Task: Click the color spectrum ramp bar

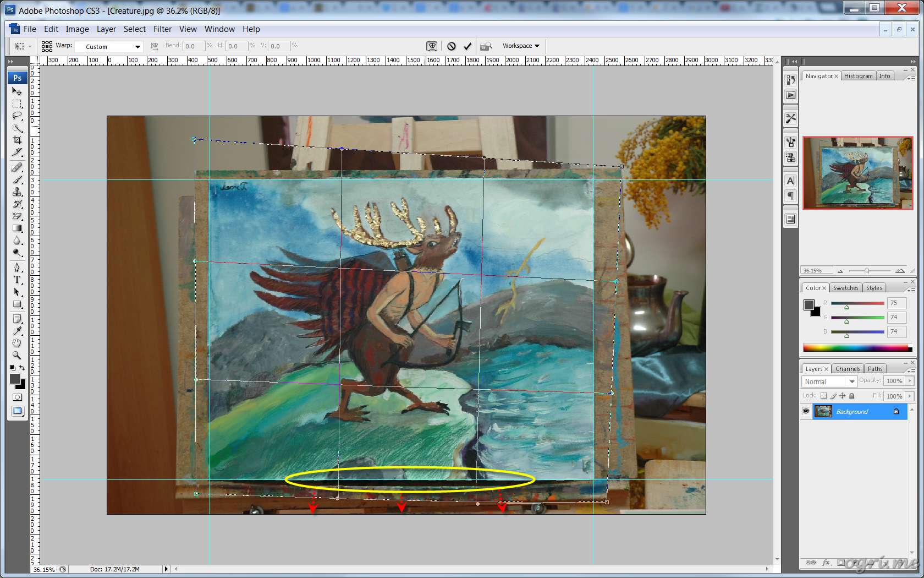Action: tap(857, 348)
